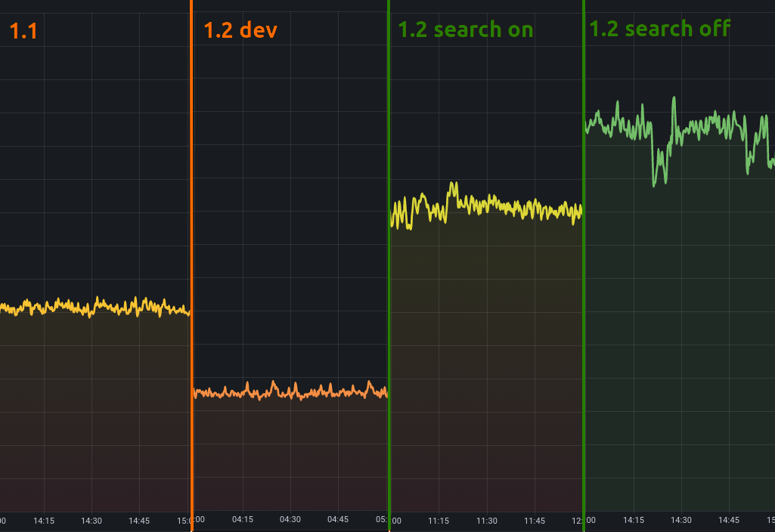Screen dimensions: 775x532
Task: Click the tallest spike in search off graph
Action: pyautogui.click(x=673, y=98)
